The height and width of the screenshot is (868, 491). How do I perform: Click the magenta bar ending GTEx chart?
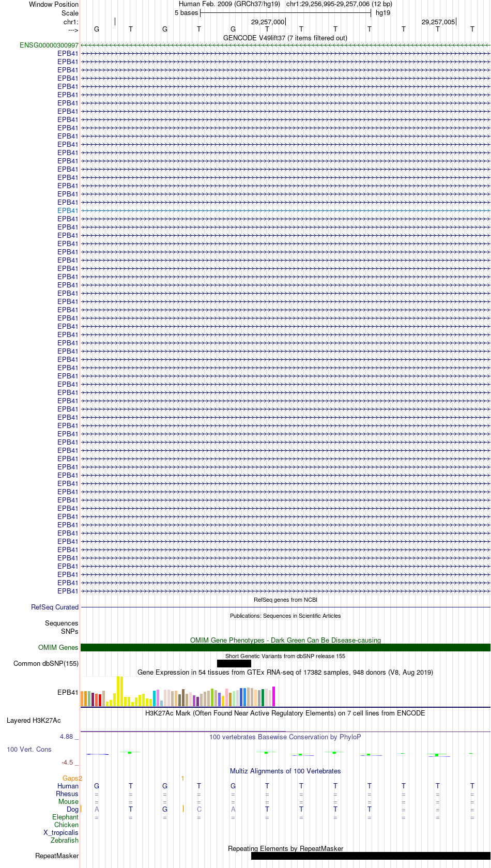point(274,696)
